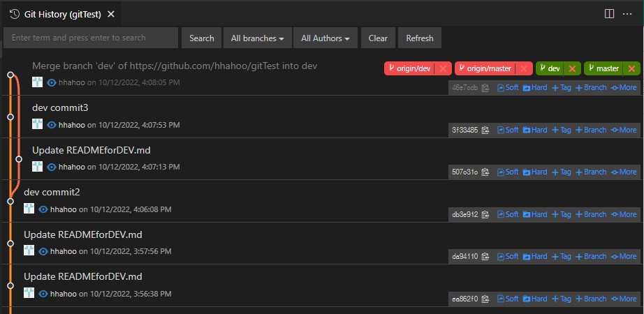
Task: Click the Clear button
Action: pyautogui.click(x=378, y=38)
